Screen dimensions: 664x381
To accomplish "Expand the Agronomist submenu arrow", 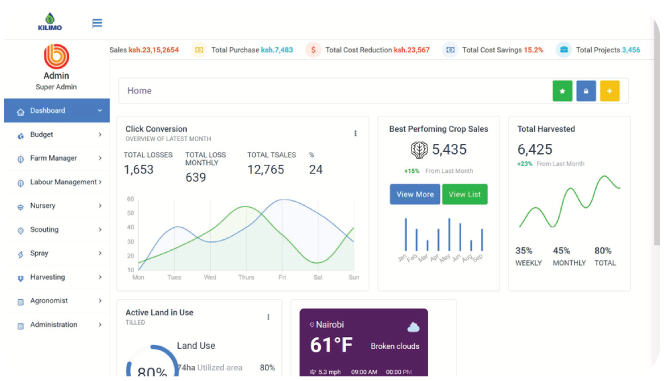I will point(100,301).
